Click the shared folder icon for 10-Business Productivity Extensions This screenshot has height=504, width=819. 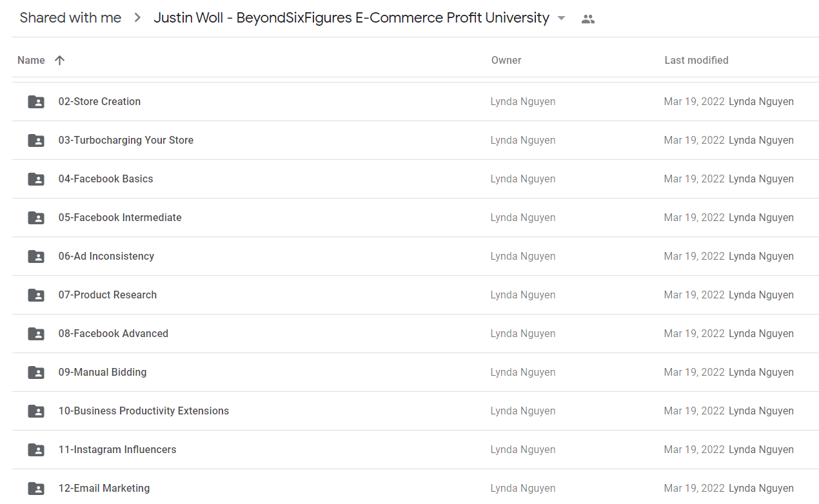point(36,411)
